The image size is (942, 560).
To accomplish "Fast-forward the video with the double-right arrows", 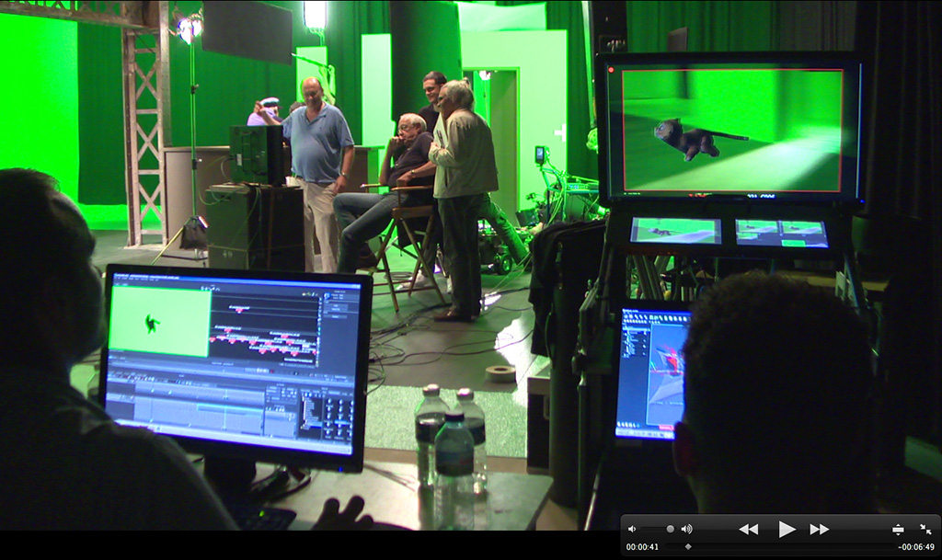I will 820,529.
